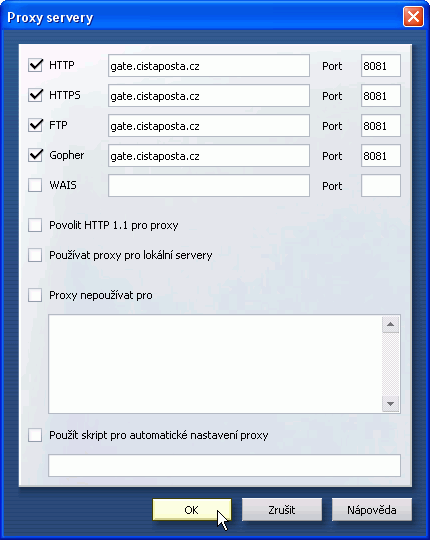Screen dimensions: 430x540
Task: Focus the HTTPS port field
Action: pyautogui.click(x=381, y=95)
